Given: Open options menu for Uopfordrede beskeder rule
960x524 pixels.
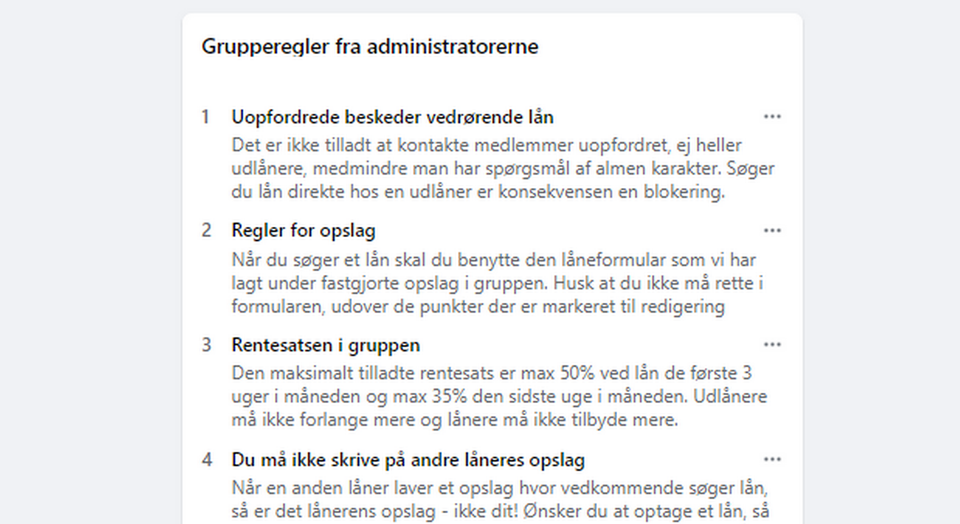Looking at the screenshot, I should tap(772, 116).
